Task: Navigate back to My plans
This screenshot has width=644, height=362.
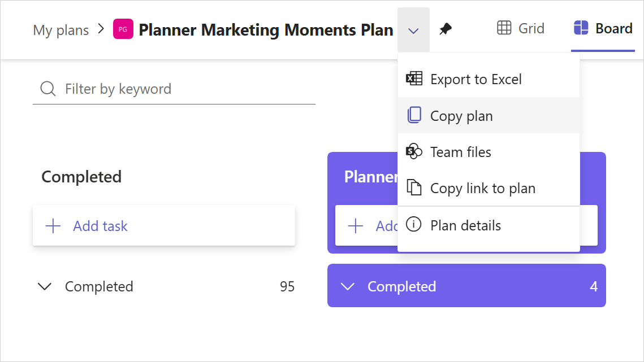Action: tap(60, 29)
